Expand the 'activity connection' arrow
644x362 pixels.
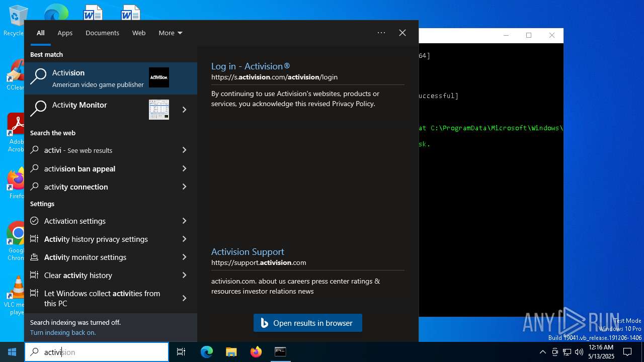point(184,187)
